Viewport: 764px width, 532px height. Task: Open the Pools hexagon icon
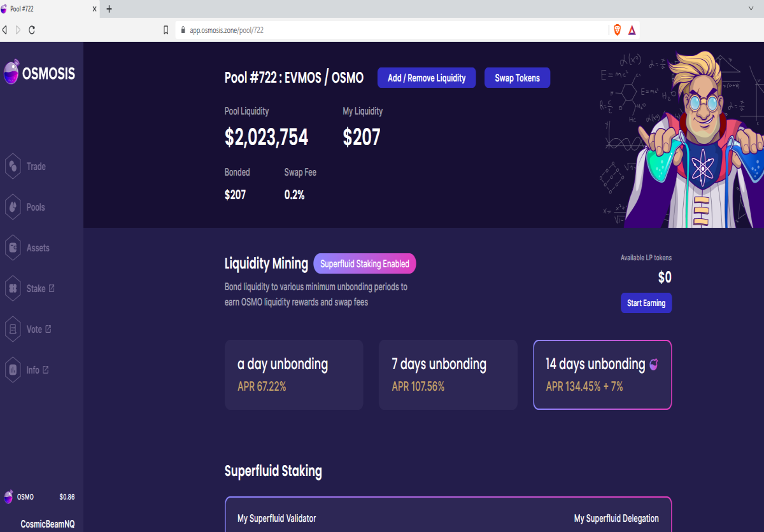13,207
